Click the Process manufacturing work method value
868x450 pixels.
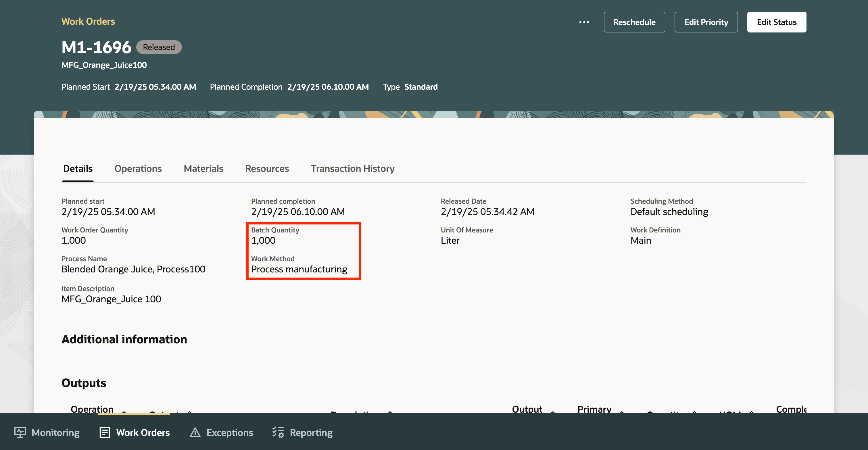pos(299,269)
